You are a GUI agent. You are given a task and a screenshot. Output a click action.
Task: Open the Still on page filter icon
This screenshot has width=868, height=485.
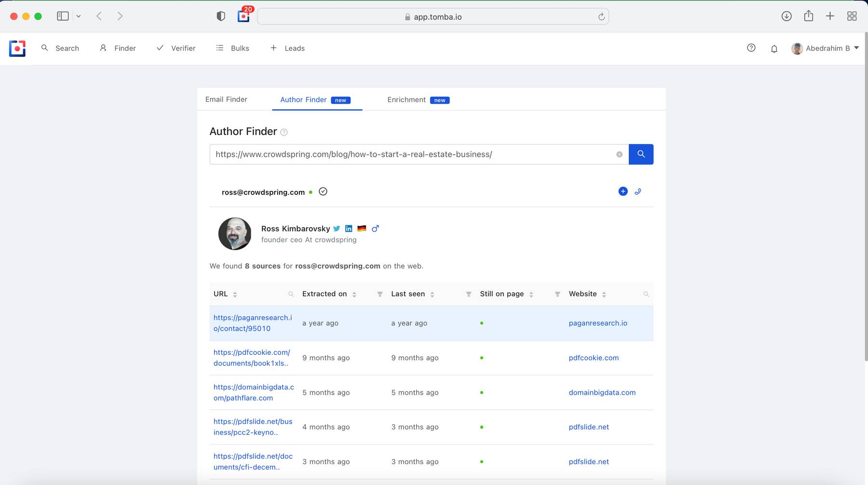pos(557,294)
